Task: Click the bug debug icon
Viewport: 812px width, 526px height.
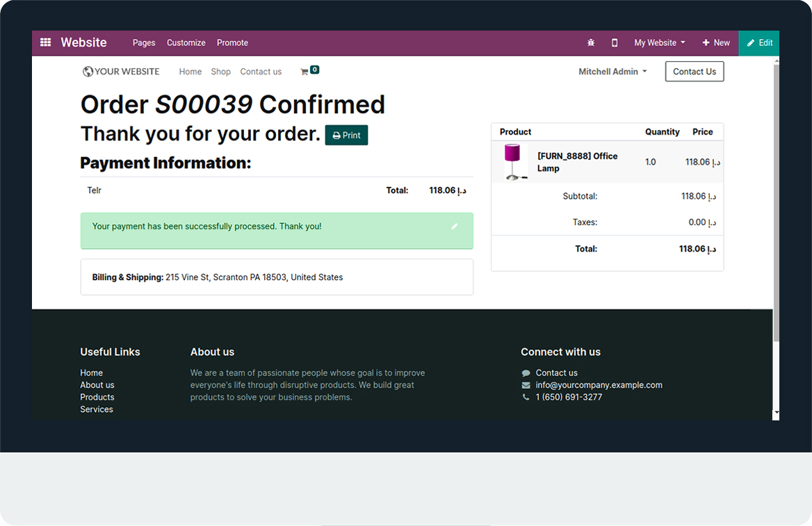Action: (x=591, y=42)
